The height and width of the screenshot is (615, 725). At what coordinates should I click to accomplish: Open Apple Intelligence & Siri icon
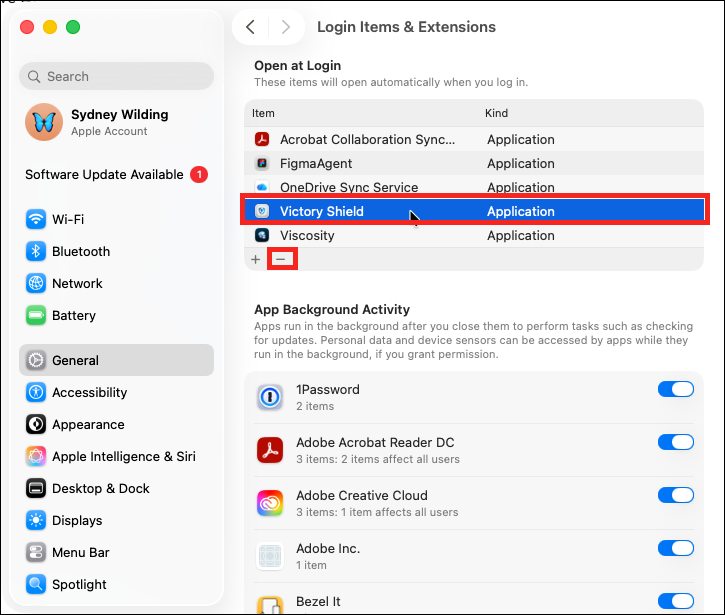tap(36, 456)
